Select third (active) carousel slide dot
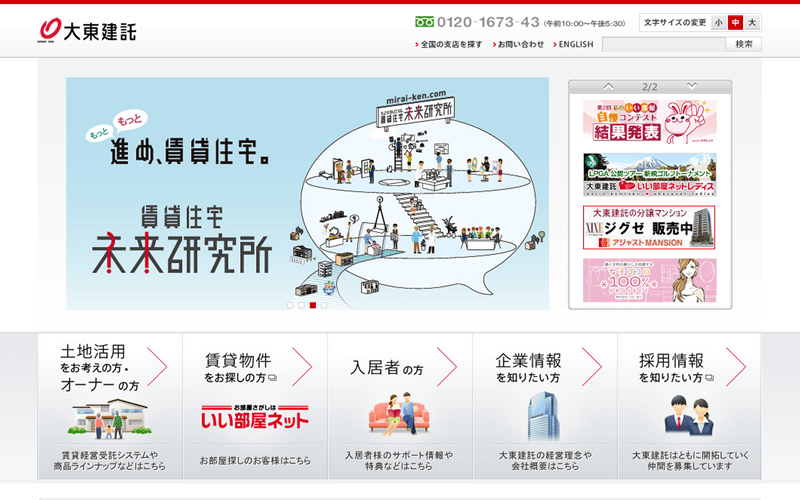 pos(313,305)
